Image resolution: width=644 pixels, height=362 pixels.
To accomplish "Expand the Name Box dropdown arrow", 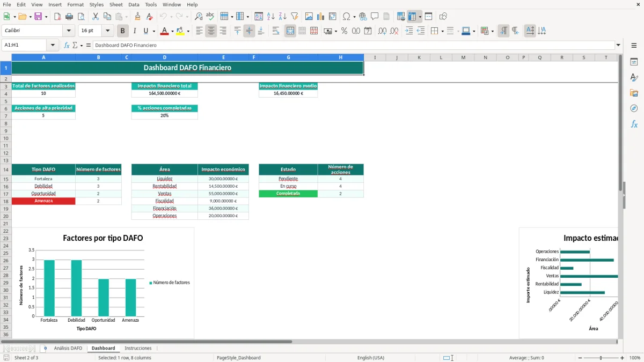I will (x=53, y=45).
